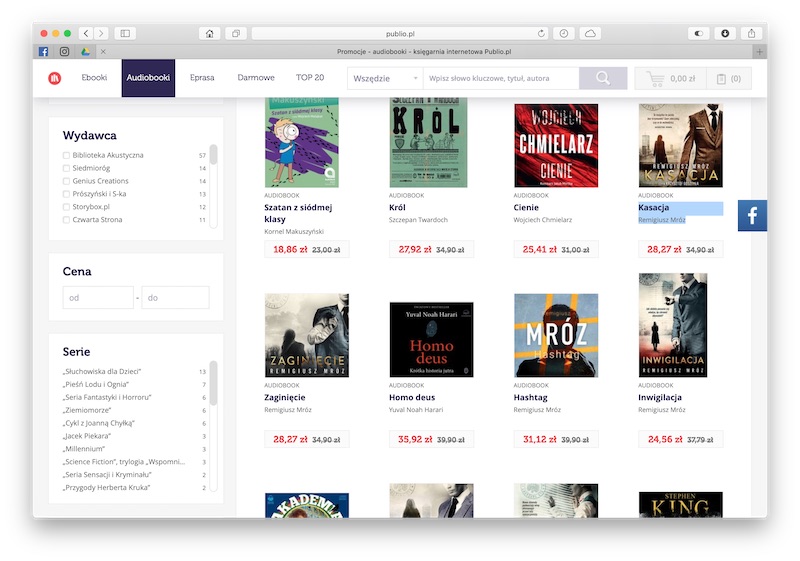Click the Chmielarz Cienie cover thumbnail
800x561 pixels.
[556, 145]
